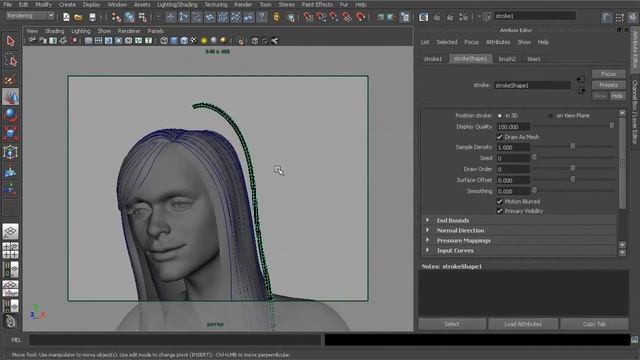Click the Open Scene folder icon
The height and width of the screenshot is (360, 640).
[x=78, y=17]
